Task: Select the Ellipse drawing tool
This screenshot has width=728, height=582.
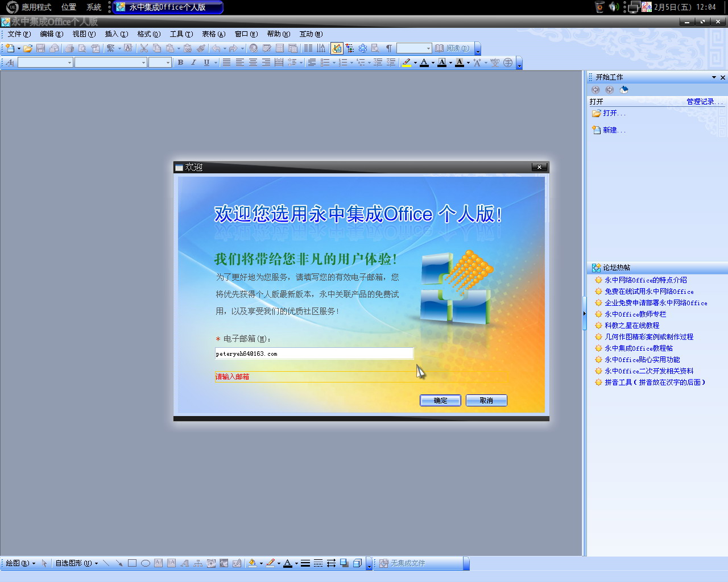Action: click(x=145, y=563)
